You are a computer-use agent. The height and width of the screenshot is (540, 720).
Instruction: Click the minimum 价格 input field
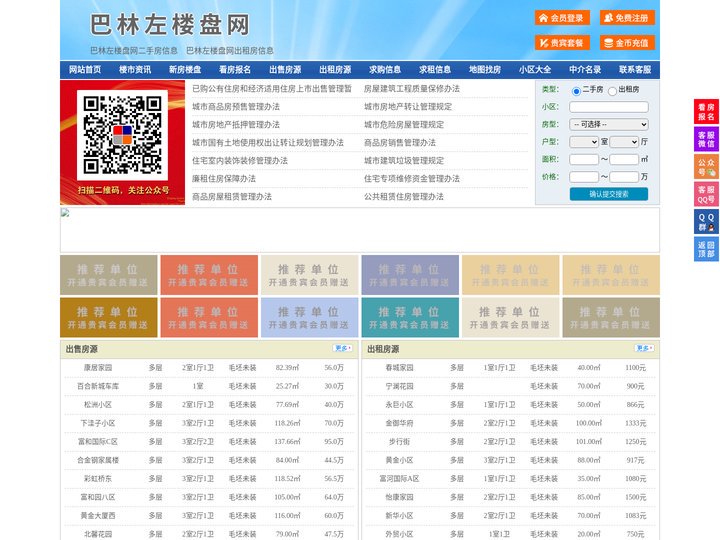[x=584, y=177]
